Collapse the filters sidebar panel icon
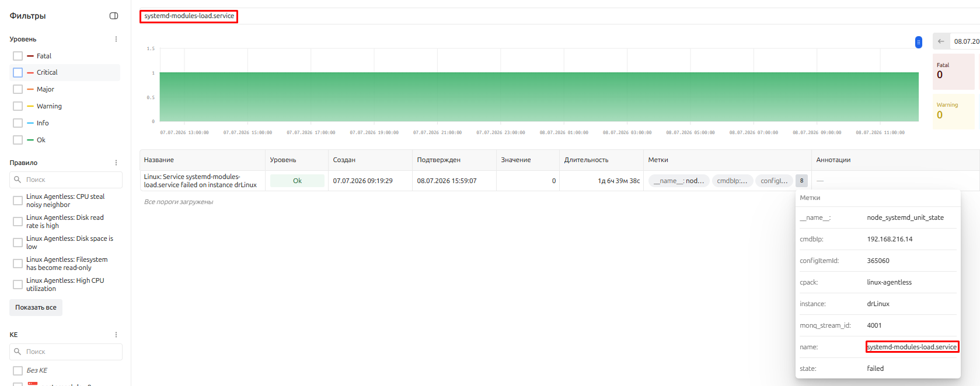 coord(114,16)
